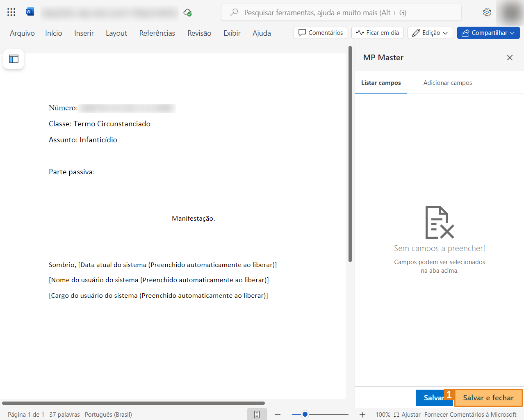Click the zoom in plus icon
Image resolution: width=524 pixels, height=420 pixels.
click(362, 415)
